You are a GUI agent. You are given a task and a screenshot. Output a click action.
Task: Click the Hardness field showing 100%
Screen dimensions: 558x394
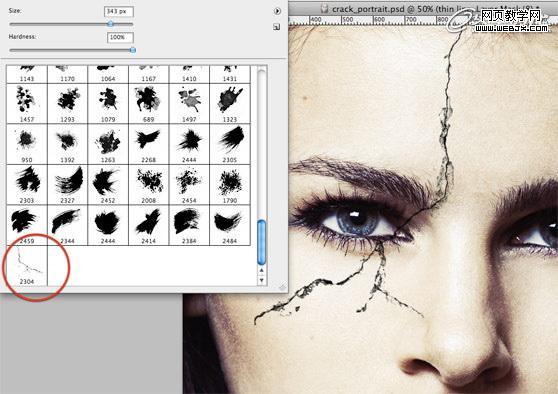(120, 37)
